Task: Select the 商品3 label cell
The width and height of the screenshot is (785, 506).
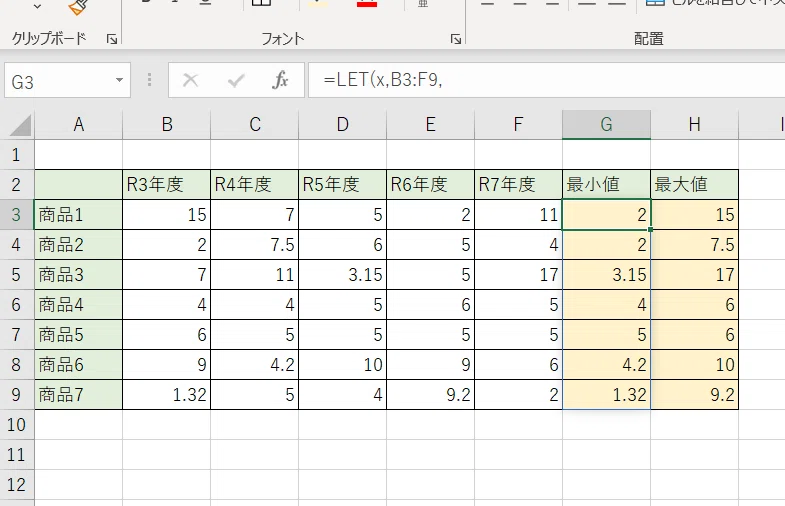Action: pyautogui.click(x=79, y=275)
